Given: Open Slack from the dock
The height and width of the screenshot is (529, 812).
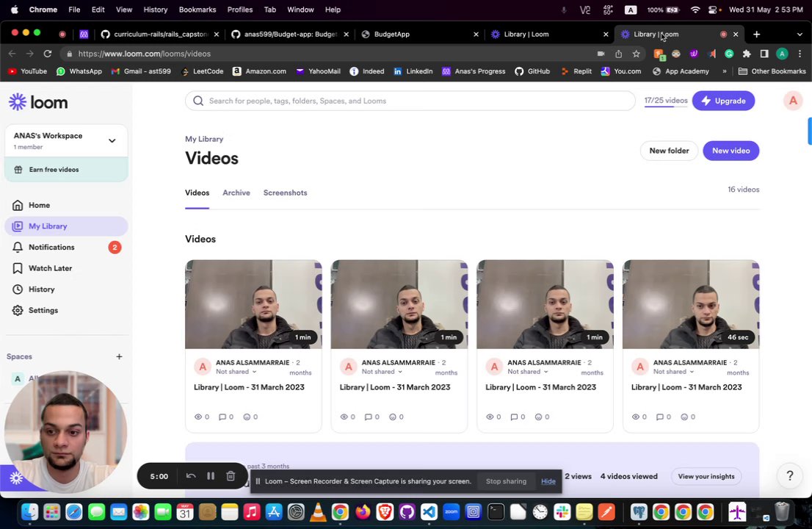Looking at the screenshot, I should (562, 512).
